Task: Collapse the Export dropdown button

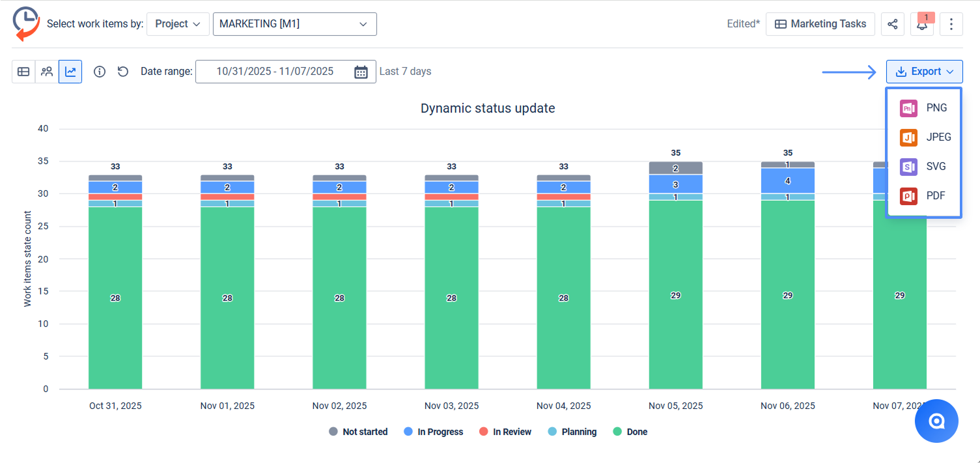Action: (x=924, y=72)
